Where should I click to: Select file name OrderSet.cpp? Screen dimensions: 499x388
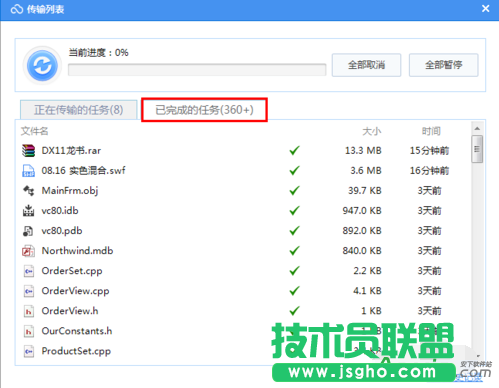[72, 271]
